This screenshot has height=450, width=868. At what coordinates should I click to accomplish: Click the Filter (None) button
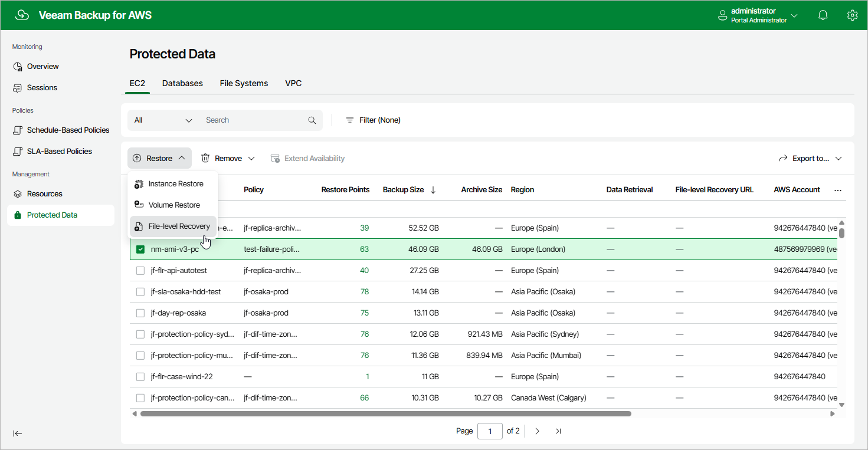(373, 120)
